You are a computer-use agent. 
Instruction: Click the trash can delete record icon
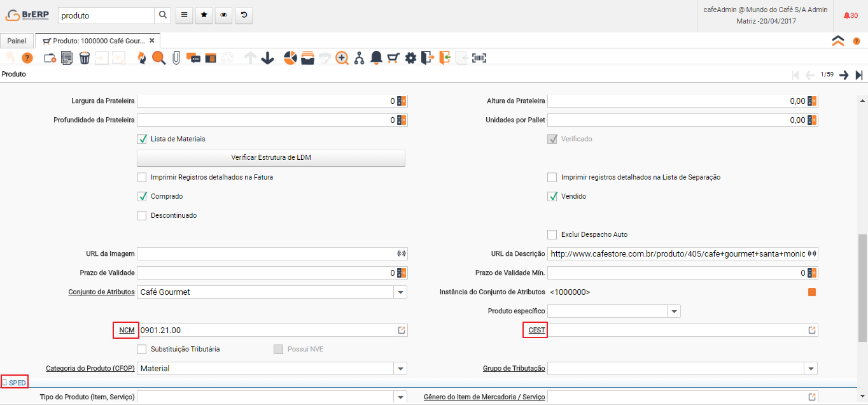(x=85, y=58)
